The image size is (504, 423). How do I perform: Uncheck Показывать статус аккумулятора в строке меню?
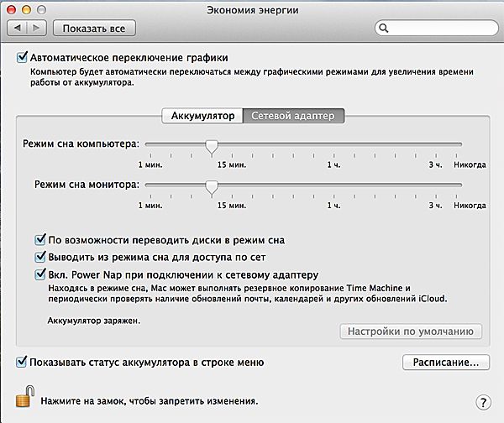21,362
